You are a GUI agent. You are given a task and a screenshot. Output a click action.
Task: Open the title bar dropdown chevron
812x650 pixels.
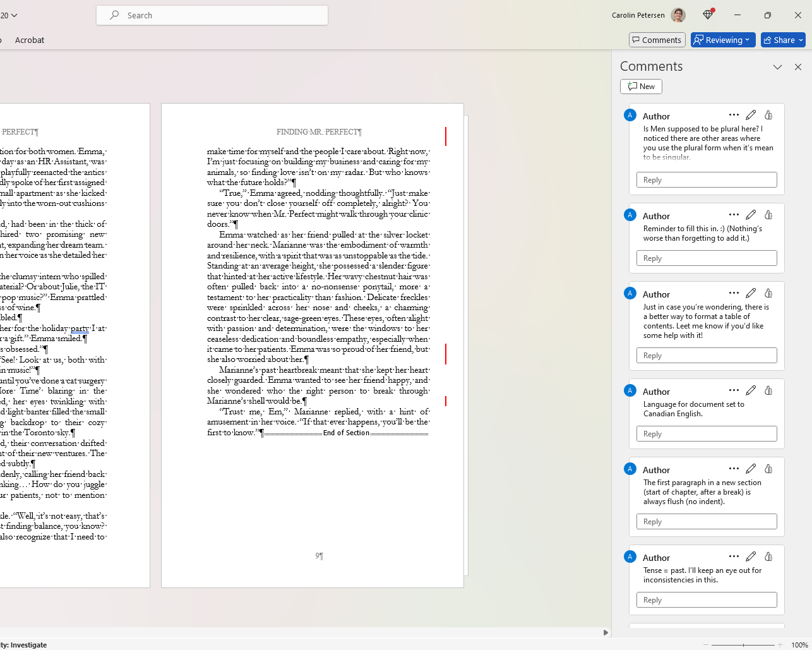tap(14, 15)
